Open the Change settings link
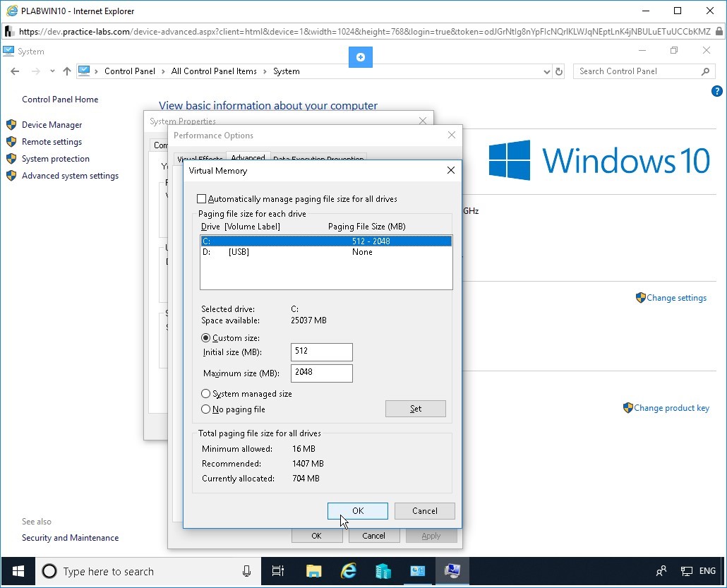 click(x=676, y=298)
